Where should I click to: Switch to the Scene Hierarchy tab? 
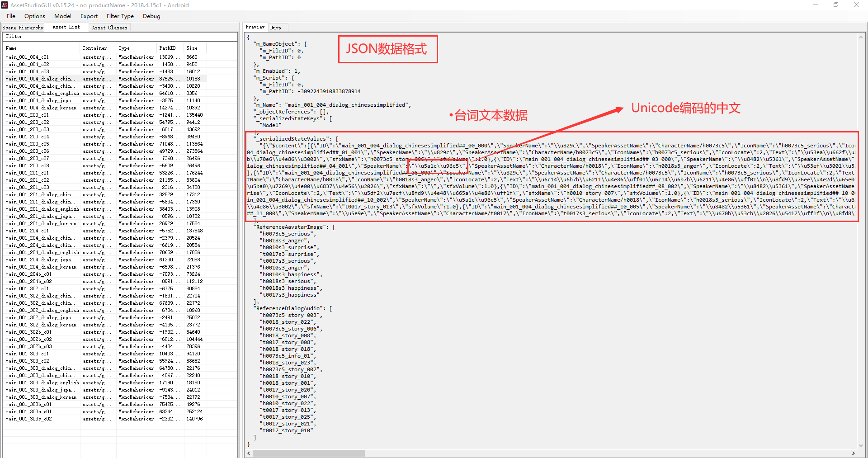click(x=23, y=28)
